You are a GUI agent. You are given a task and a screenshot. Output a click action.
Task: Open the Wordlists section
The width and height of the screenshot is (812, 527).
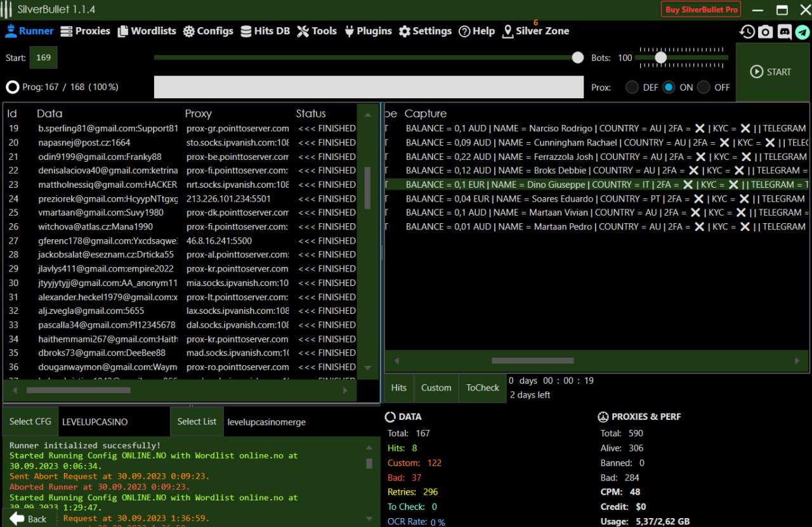click(x=145, y=31)
